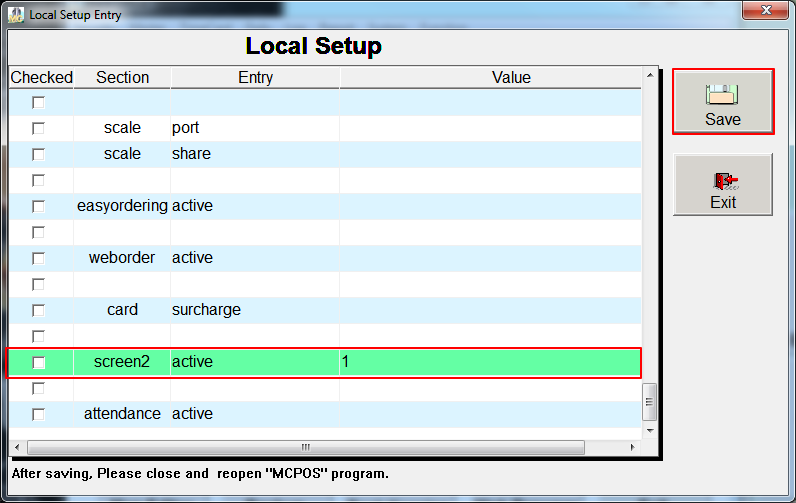Tick the easyordering active checkbox
This screenshot has width=796, height=503.
pyautogui.click(x=39, y=206)
